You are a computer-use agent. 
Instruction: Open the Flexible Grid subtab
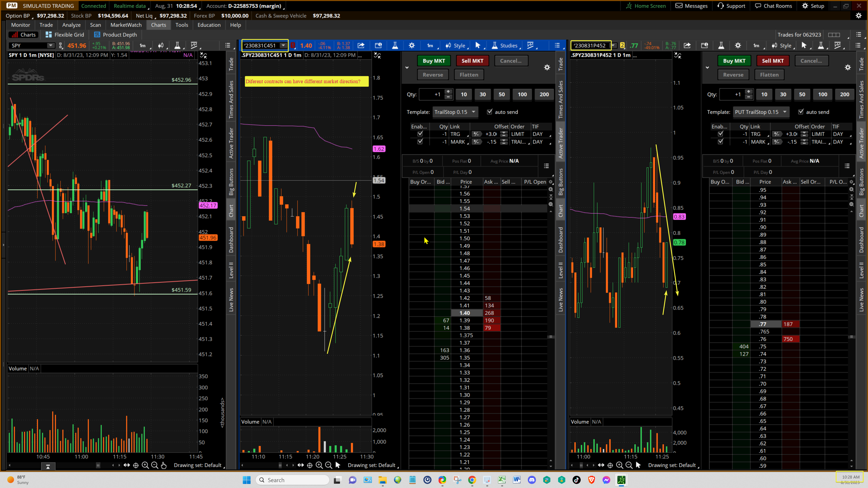coord(65,35)
